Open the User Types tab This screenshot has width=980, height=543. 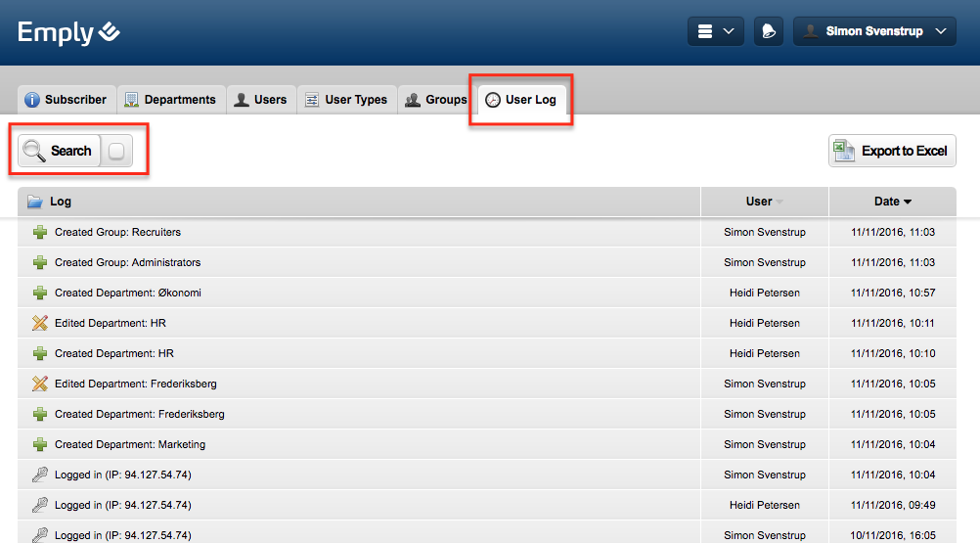click(x=346, y=100)
